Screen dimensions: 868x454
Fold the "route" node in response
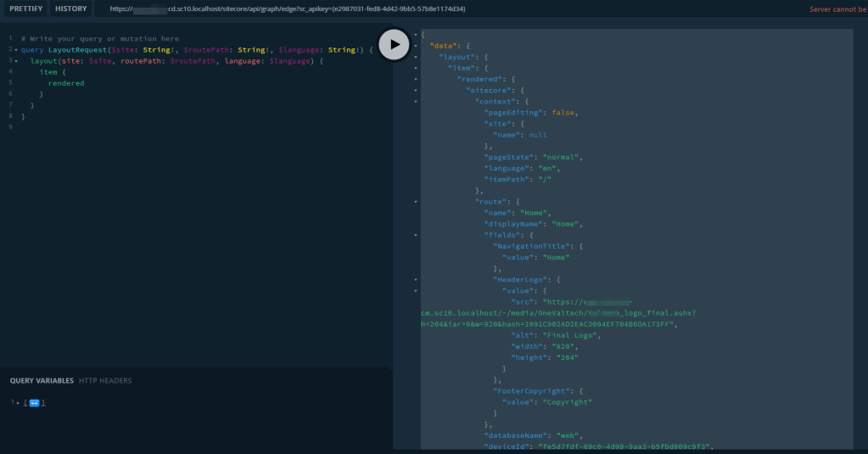(x=415, y=201)
